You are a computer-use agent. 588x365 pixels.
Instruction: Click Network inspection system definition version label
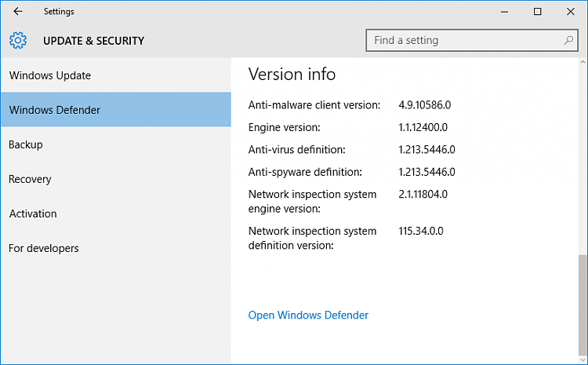[x=312, y=238]
